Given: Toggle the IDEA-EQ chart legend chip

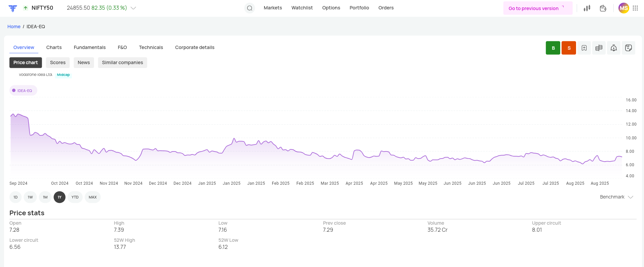Looking at the screenshot, I should point(23,91).
